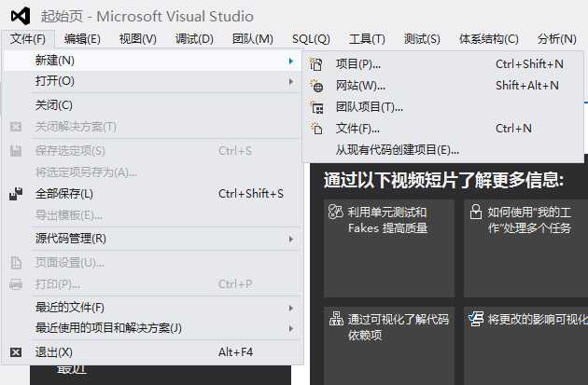Image resolution: width=588 pixels, height=385 pixels.
Task: Click the unit testing video flask icon
Action: tap(335, 212)
